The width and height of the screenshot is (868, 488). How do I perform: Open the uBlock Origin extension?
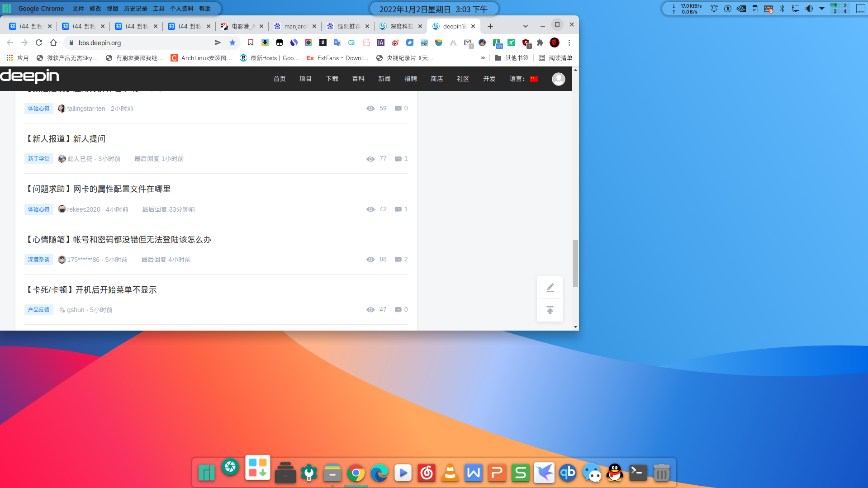(x=526, y=43)
